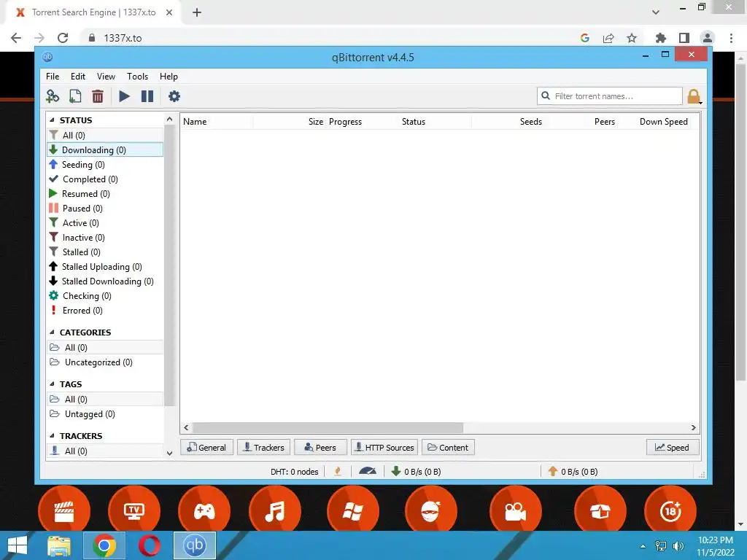This screenshot has height=560, width=747.
Task: Select the Downloading (0) filter
Action: (x=105, y=150)
